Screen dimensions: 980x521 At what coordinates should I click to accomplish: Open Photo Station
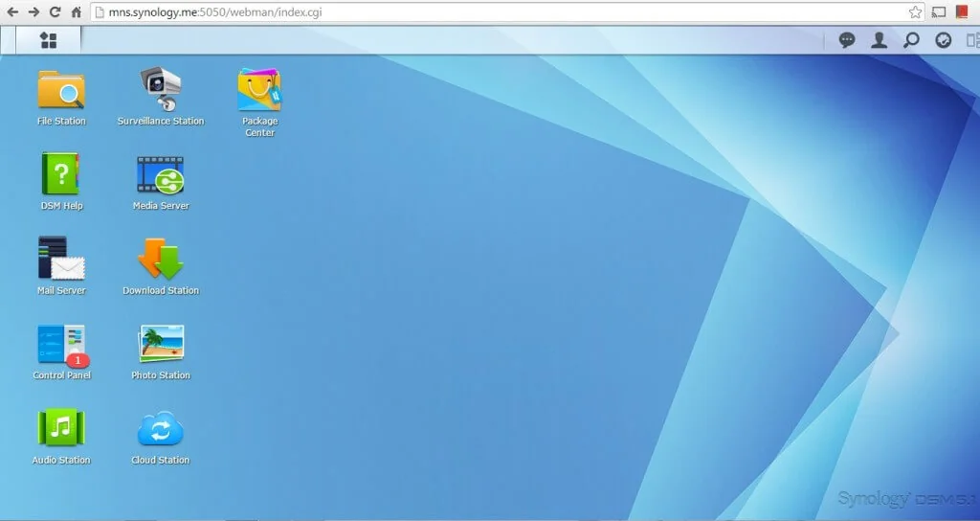coord(161,345)
